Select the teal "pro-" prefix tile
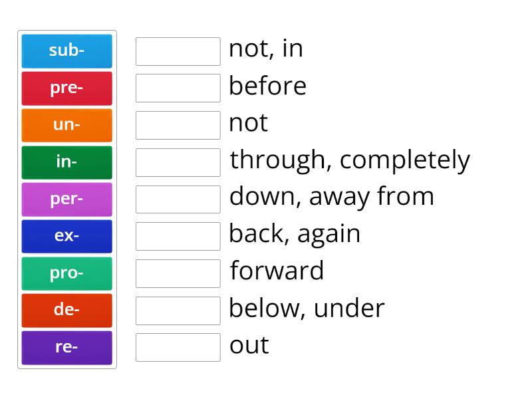The image size is (532, 399). [66, 274]
